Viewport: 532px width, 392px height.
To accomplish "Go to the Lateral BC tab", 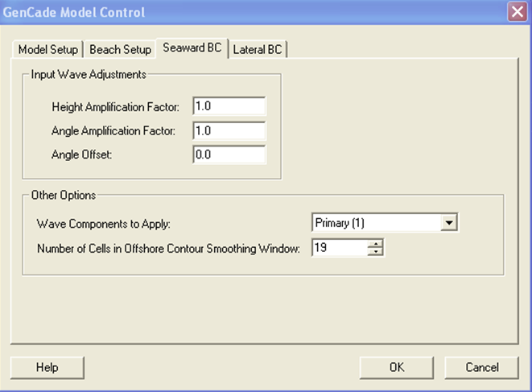I will [258, 50].
